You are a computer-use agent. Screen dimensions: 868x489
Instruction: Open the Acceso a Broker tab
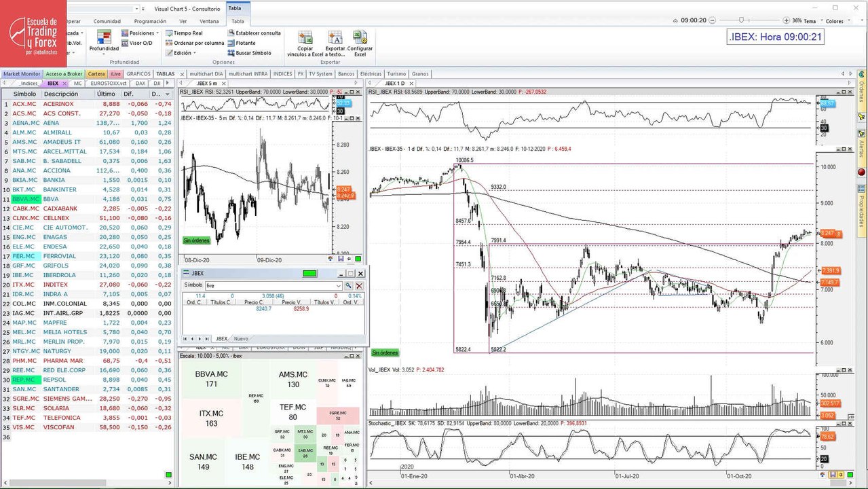(64, 73)
